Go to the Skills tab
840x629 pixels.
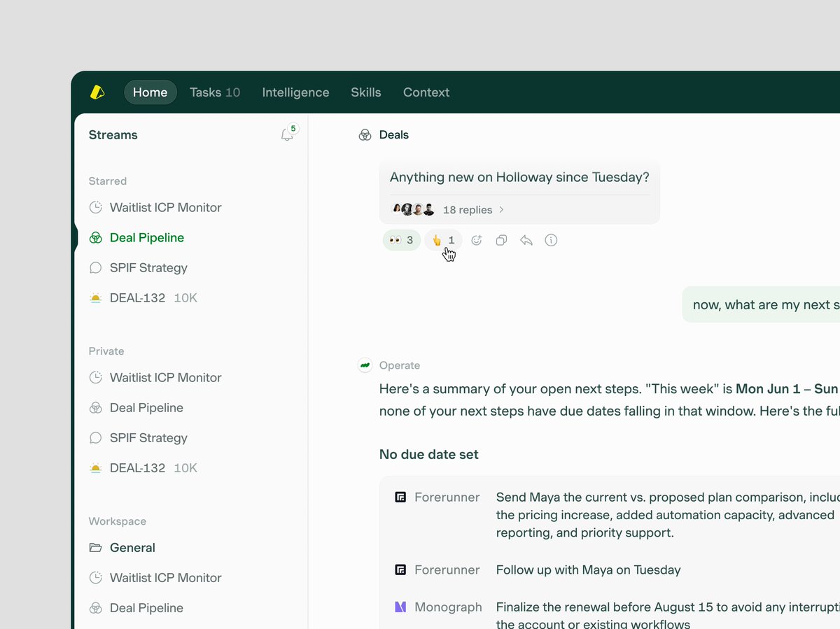click(x=366, y=92)
